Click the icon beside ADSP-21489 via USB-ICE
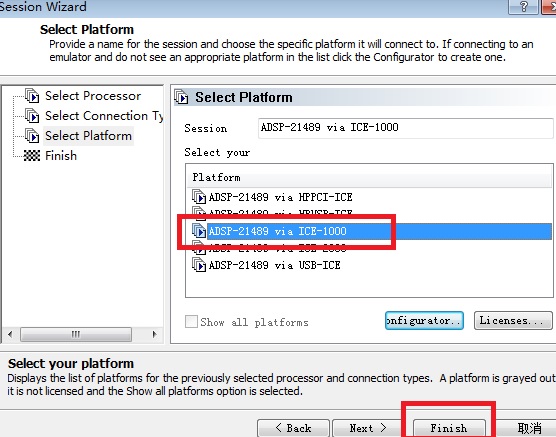The image size is (556, 437). click(199, 265)
